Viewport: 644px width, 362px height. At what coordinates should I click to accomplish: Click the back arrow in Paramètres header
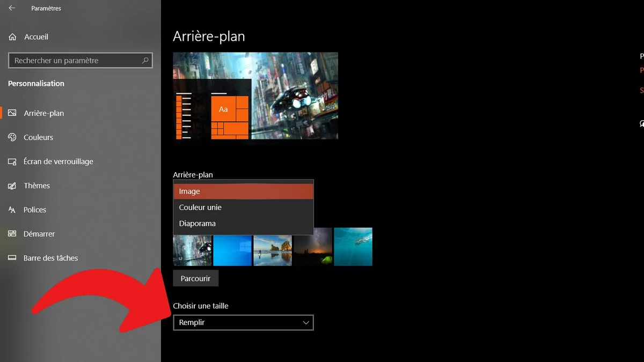pyautogui.click(x=12, y=8)
